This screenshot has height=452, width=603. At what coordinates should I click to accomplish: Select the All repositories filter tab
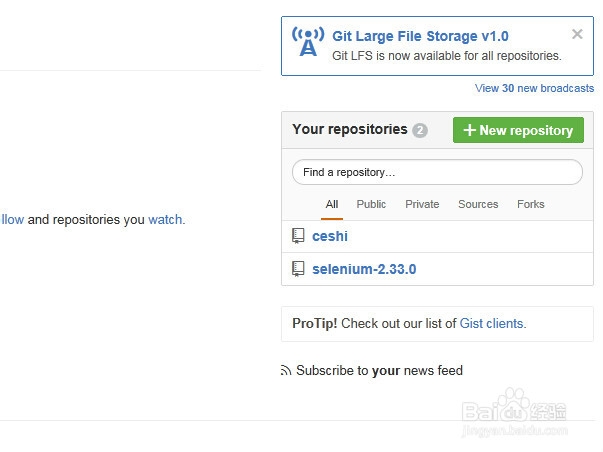(x=332, y=204)
